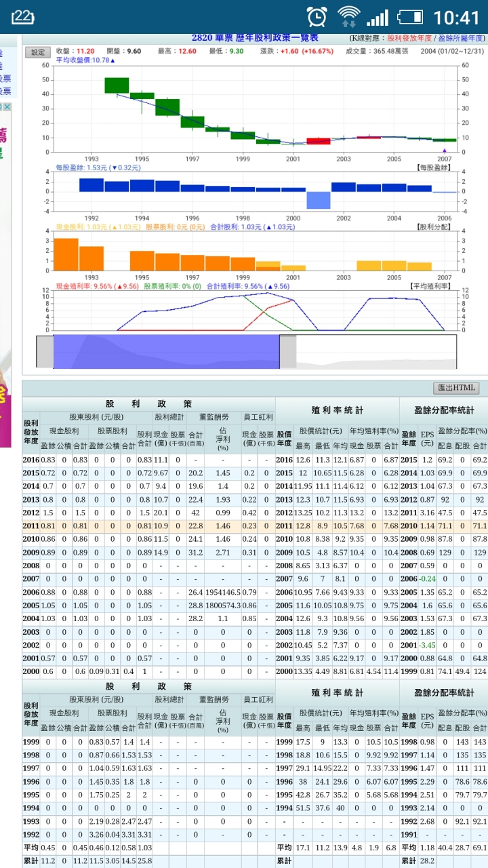Click dividend year 2004 in the first column
This screenshot has width=488, height=868.
coord(30,618)
